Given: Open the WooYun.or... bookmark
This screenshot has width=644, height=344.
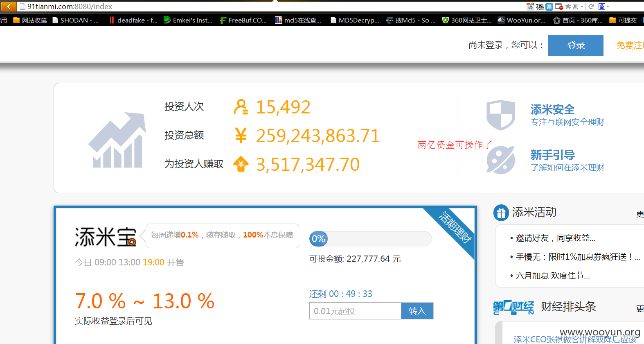Looking at the screenshot, I should pos(522,20).
